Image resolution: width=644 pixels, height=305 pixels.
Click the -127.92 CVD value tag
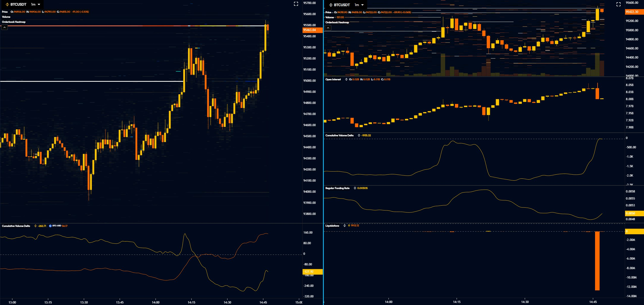[x=312, y=272]
